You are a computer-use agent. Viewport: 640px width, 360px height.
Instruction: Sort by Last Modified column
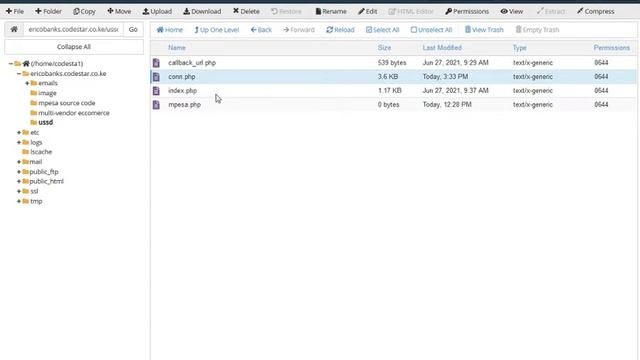442,48
